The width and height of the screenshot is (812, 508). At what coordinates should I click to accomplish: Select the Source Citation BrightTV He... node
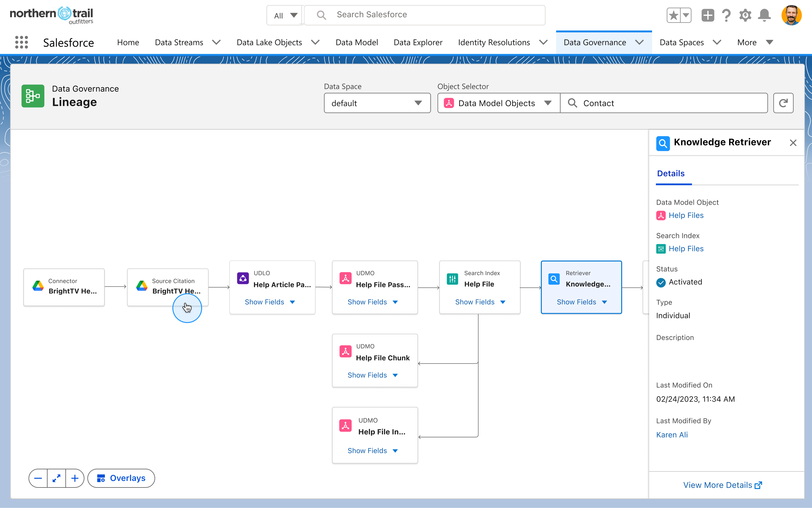pos(168,287)
